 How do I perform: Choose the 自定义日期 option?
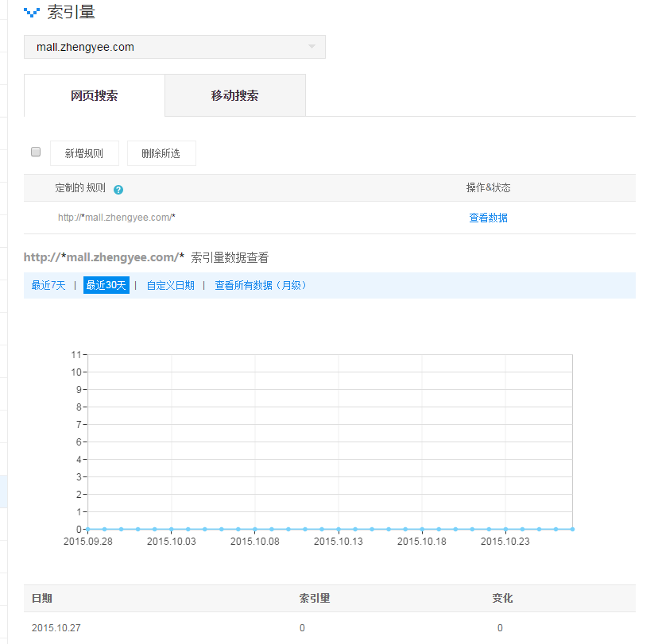170,285
